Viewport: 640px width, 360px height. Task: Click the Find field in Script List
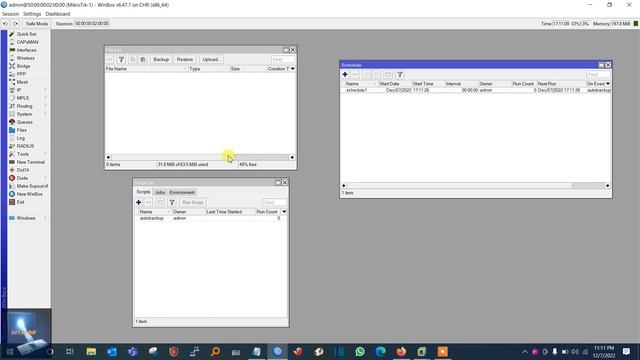tap(275, 202)
